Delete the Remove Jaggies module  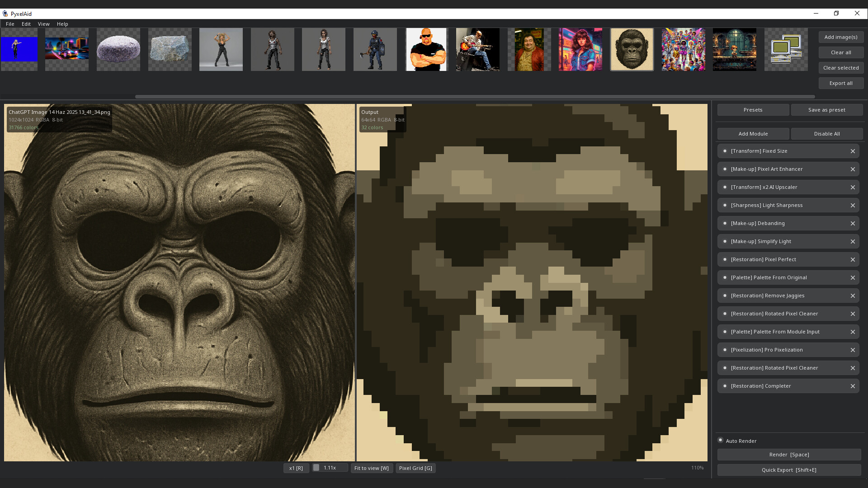(x=853, y=296)
